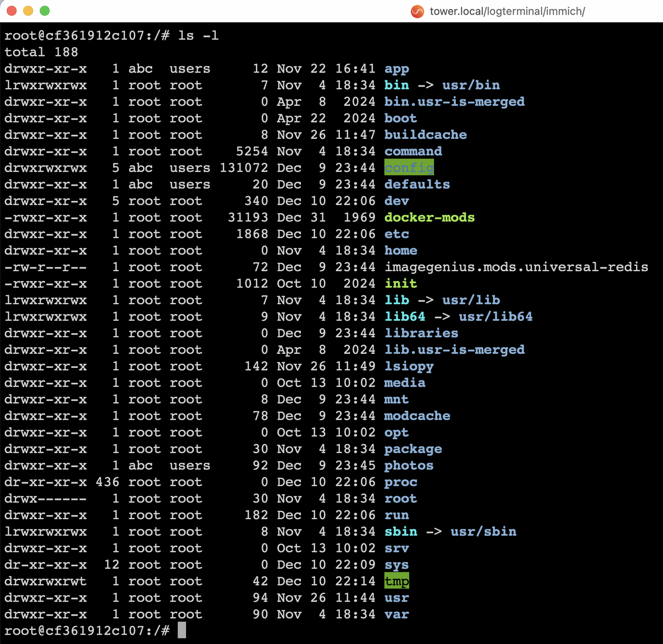Click the green fullscreen window button
This screenshot has width=663, height=644.
click(45, 11)
